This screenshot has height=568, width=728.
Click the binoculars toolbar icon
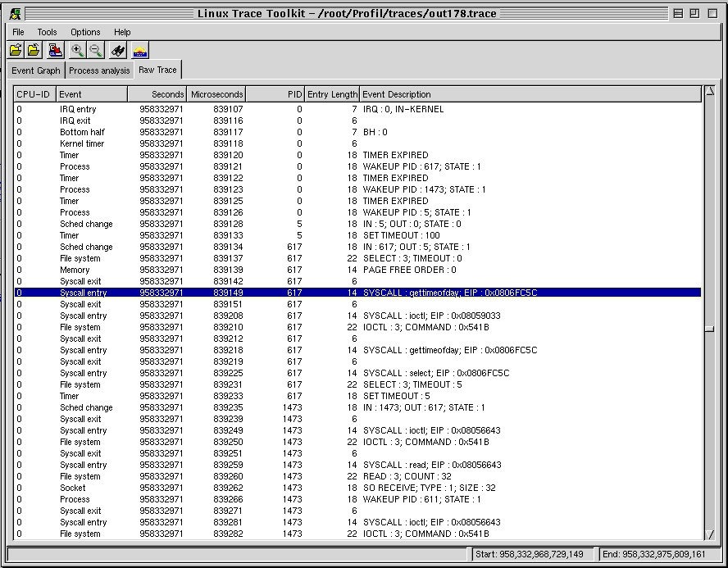coord(118,50)
